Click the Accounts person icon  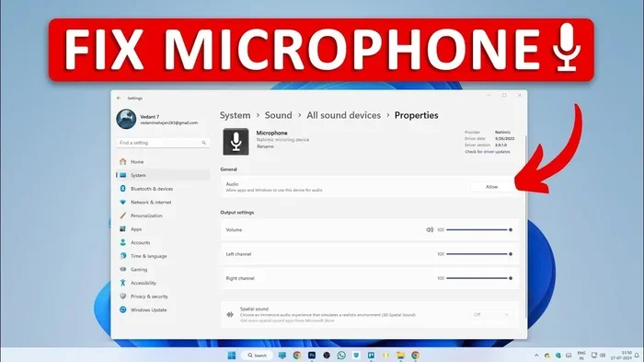(122, 242)
